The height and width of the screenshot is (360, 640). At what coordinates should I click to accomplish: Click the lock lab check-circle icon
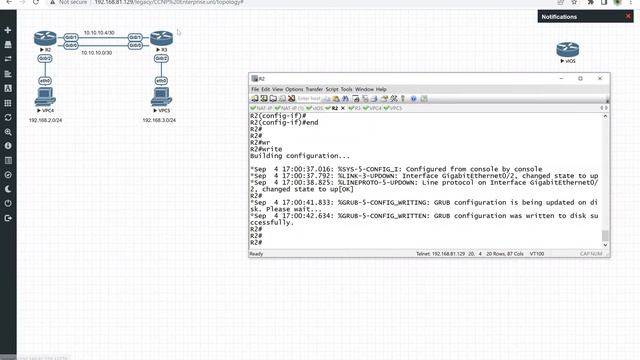[8, 175]
